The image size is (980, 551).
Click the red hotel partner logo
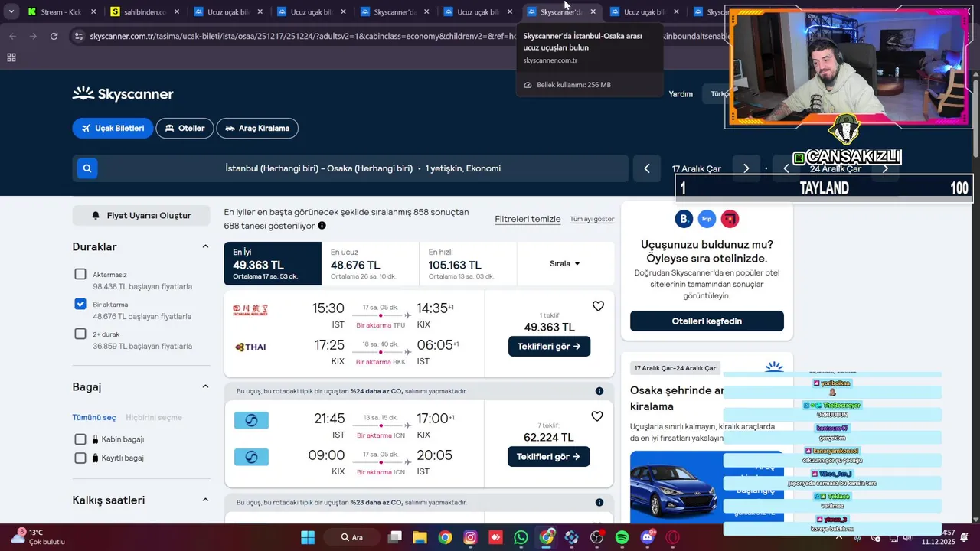(730, 219)
